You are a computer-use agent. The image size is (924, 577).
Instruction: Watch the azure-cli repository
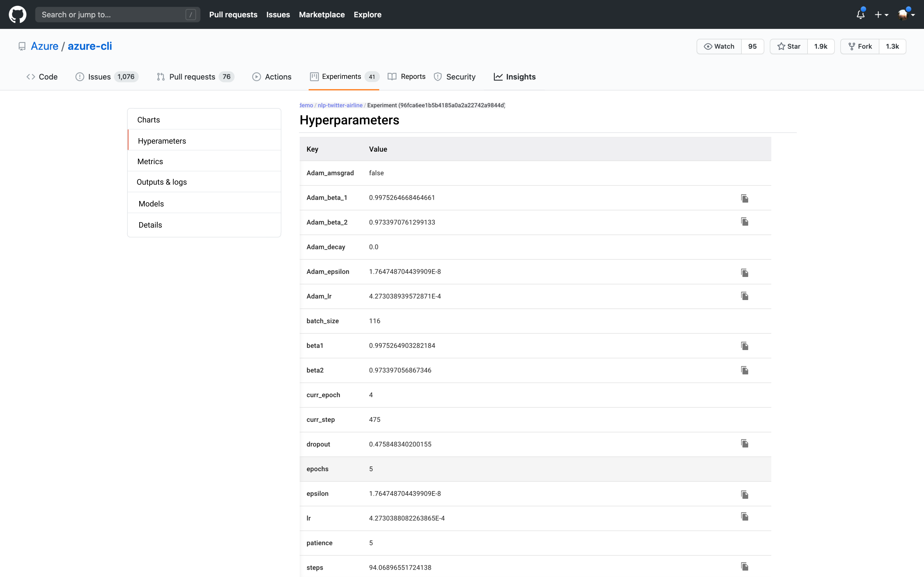[719, 46]
